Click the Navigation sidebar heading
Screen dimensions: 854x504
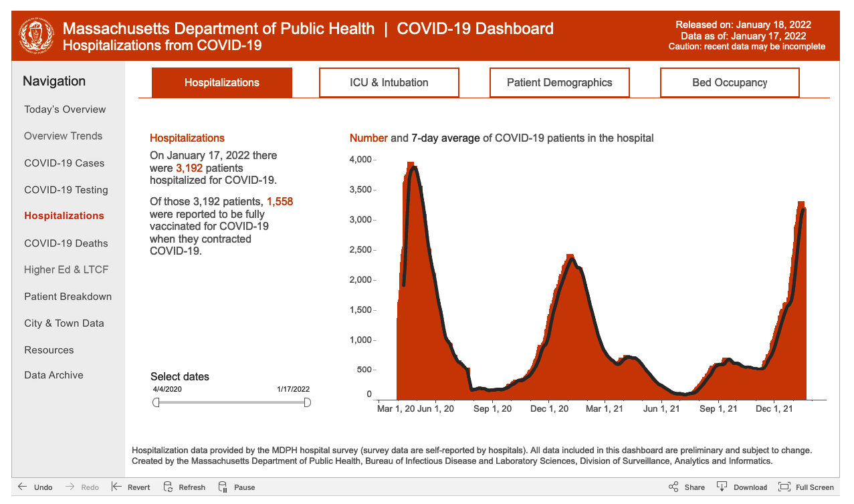pyautogui.click(x=54, y=81)
